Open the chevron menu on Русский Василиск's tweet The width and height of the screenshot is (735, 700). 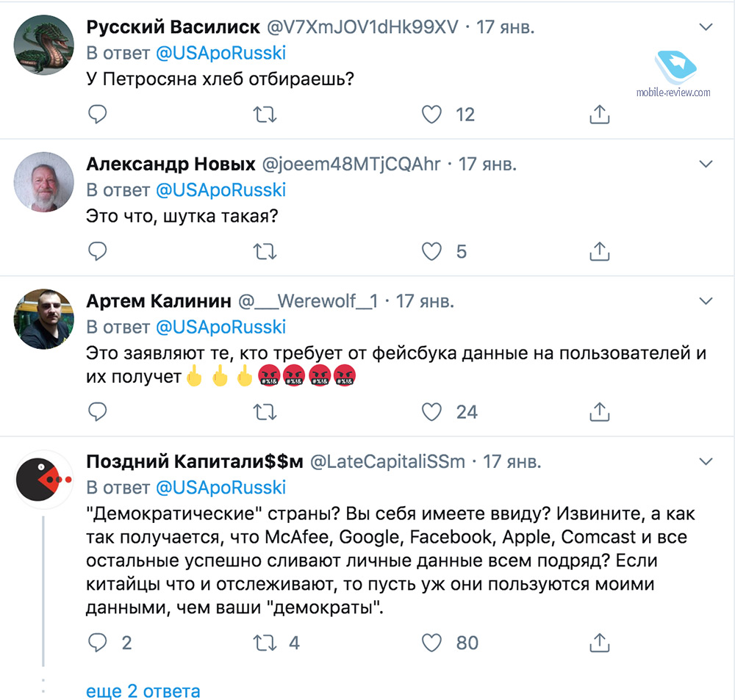(706, 27)
